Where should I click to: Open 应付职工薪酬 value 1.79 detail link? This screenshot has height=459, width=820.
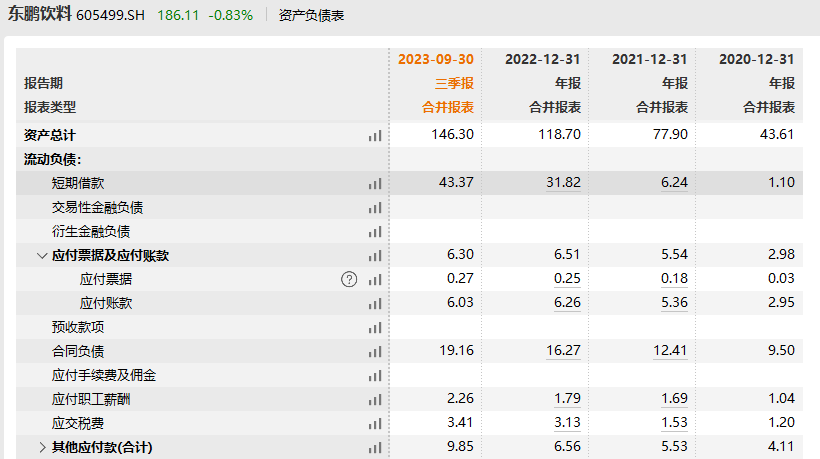point(567,399)
